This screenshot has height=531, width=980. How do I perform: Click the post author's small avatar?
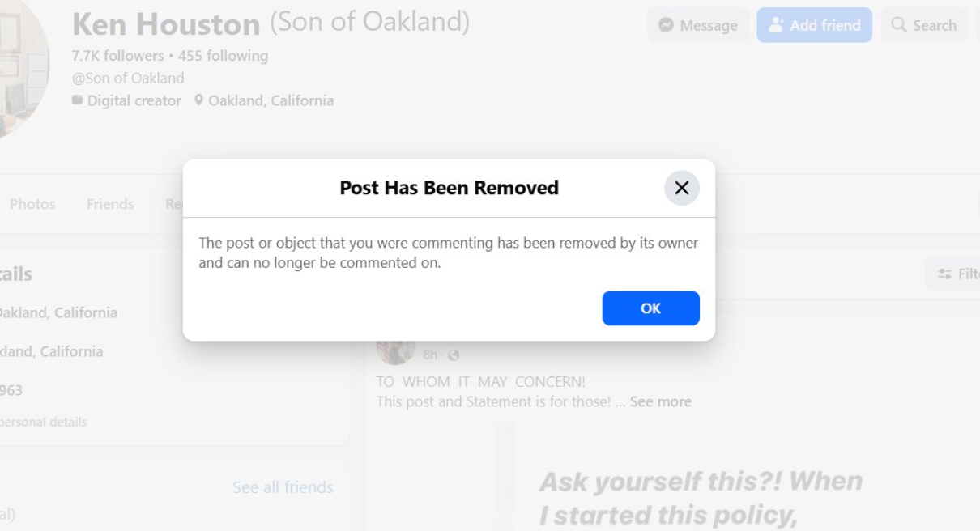(x=395, y=350)
